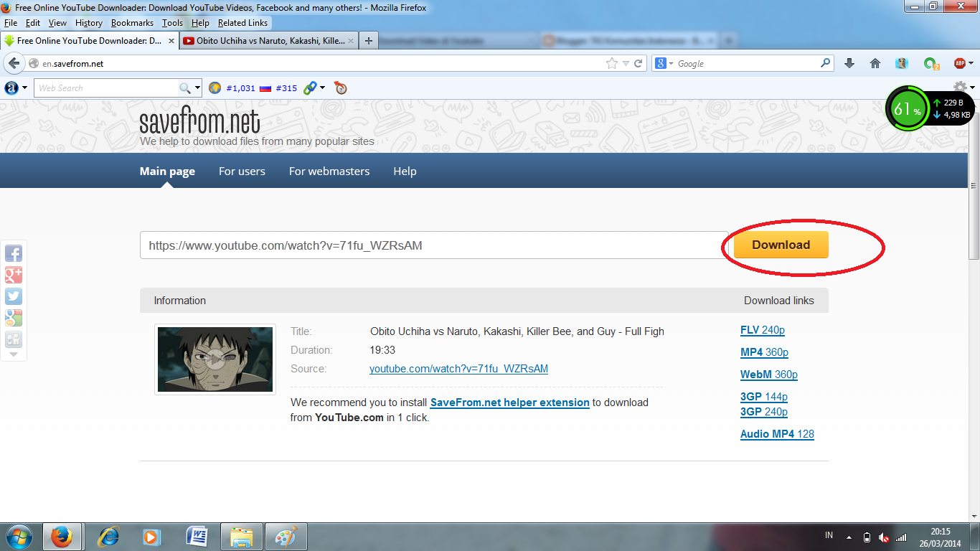Open Microsoft Word from the taskbar

click(x=197, y=537)
